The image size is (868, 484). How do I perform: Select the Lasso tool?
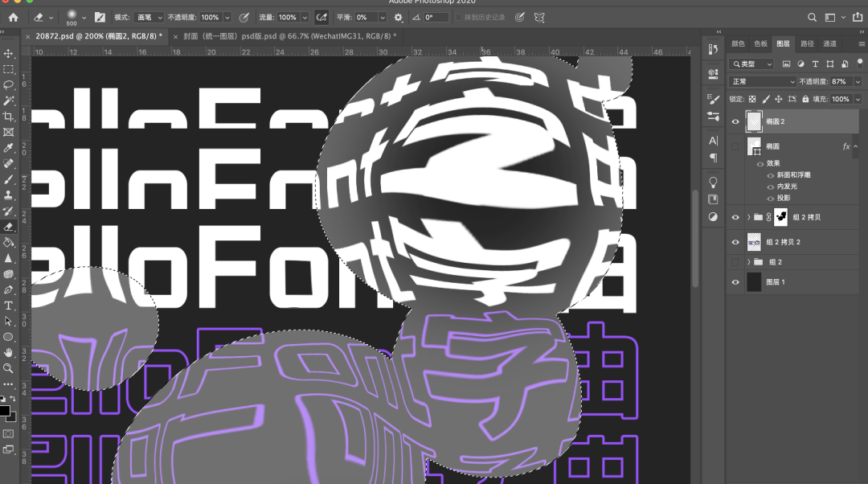pos(9,85)
